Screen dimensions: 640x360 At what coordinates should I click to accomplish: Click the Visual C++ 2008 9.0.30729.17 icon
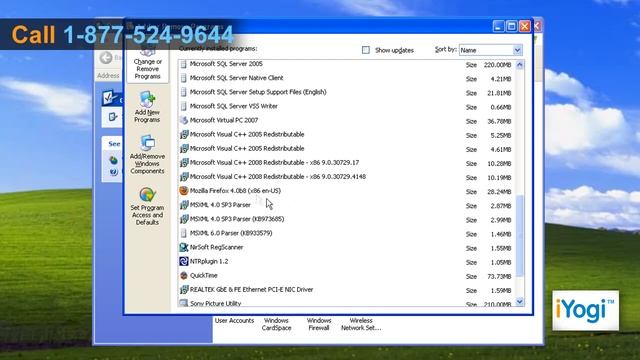pyautogui.click(x=184, y=162)
